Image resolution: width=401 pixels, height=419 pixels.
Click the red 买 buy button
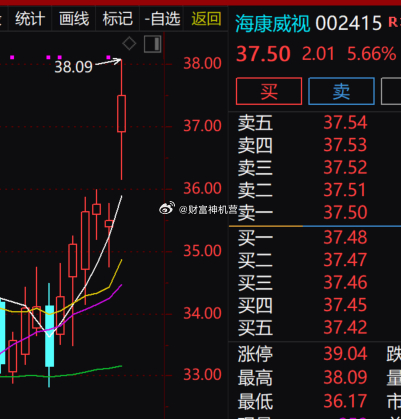pos(269,91)
